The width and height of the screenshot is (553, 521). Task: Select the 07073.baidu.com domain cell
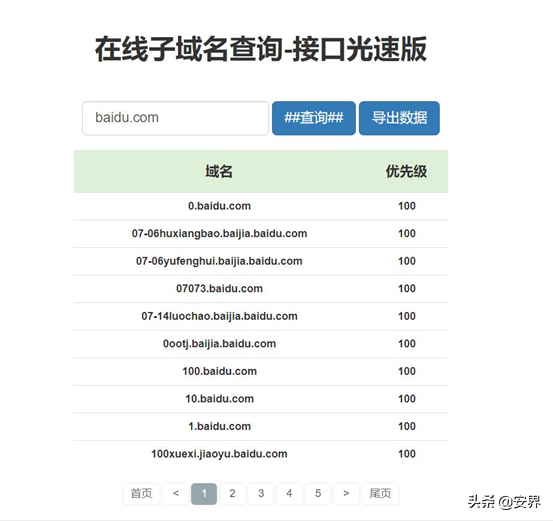pos(219,289)
